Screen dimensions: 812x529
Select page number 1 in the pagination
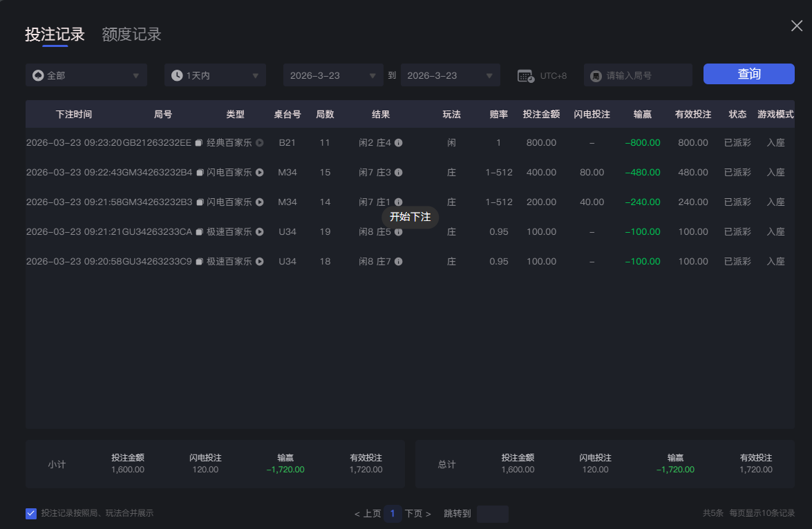[393, 513]
